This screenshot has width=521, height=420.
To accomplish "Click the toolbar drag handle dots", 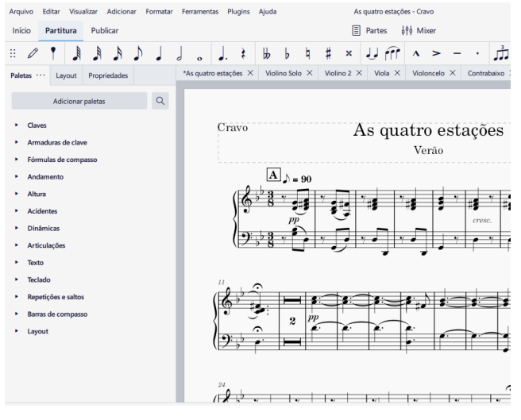I will click(13, 53).
